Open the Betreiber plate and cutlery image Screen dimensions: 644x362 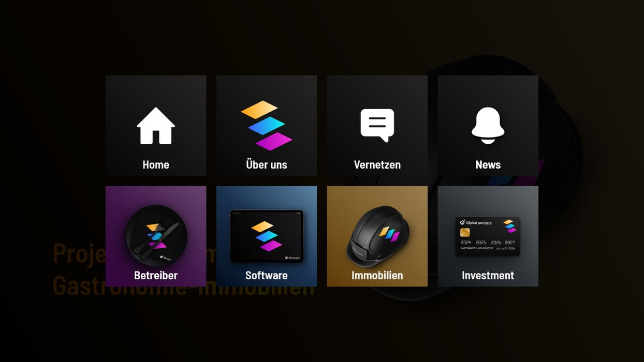point(156,236)
